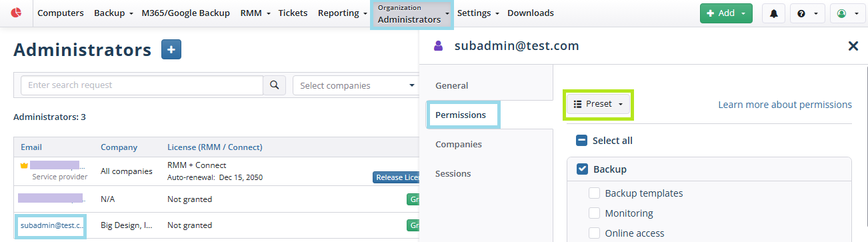The width and height of the screenshot is (868, 242).
Task: Expand the RMM menu in navbar
Action: pyautogui.click(x=255, y=13)
